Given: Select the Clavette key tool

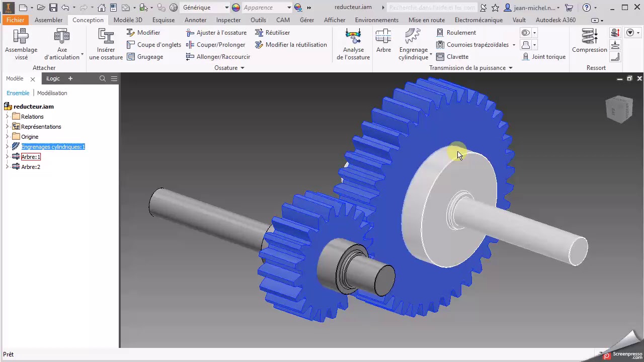Looking at the screenshot, I should coord(452,57).
